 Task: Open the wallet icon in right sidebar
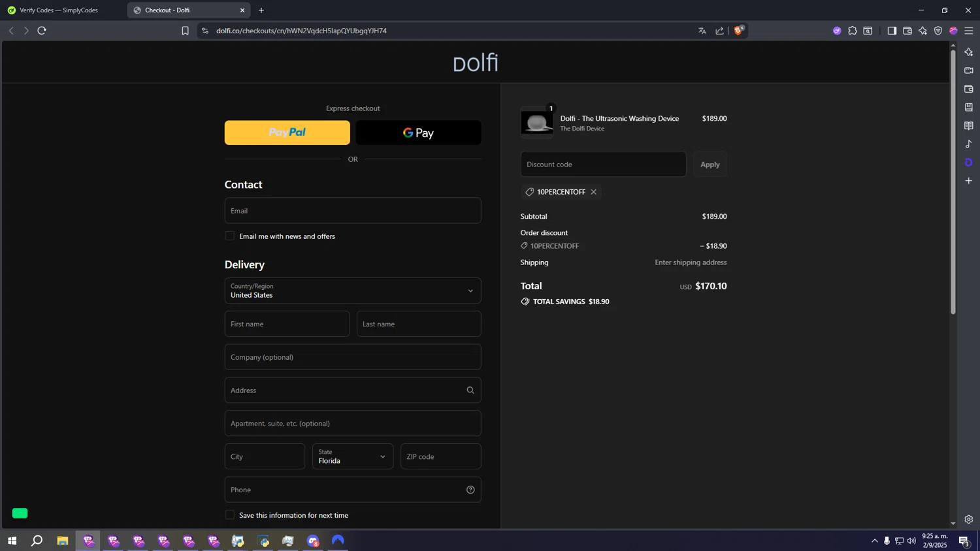click(969, 89)
